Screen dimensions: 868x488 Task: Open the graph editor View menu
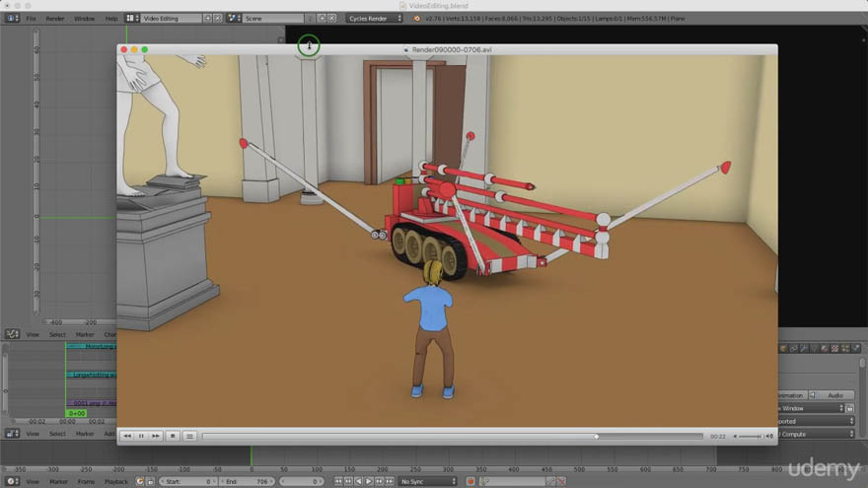coord(33,334)
